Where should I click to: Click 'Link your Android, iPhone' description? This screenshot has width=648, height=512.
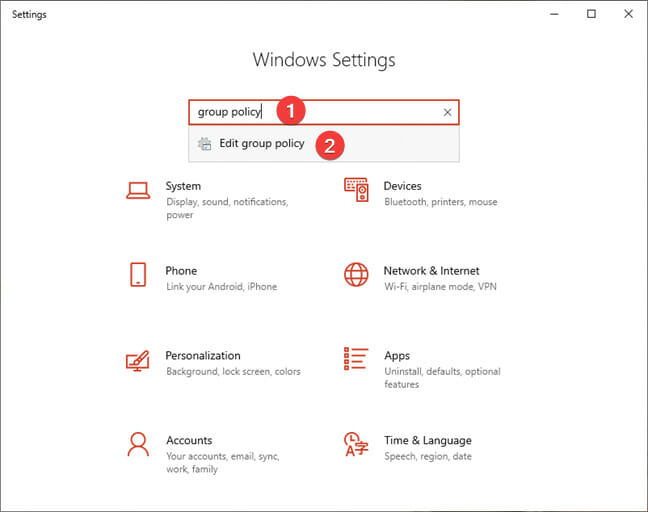click(x=222, y=286)
